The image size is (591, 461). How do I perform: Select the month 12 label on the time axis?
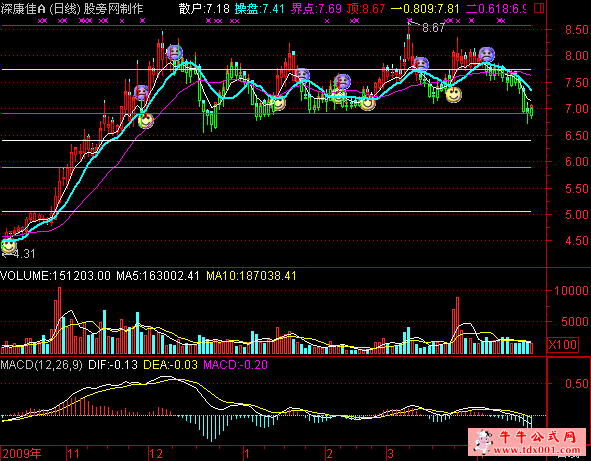point(156,453)
